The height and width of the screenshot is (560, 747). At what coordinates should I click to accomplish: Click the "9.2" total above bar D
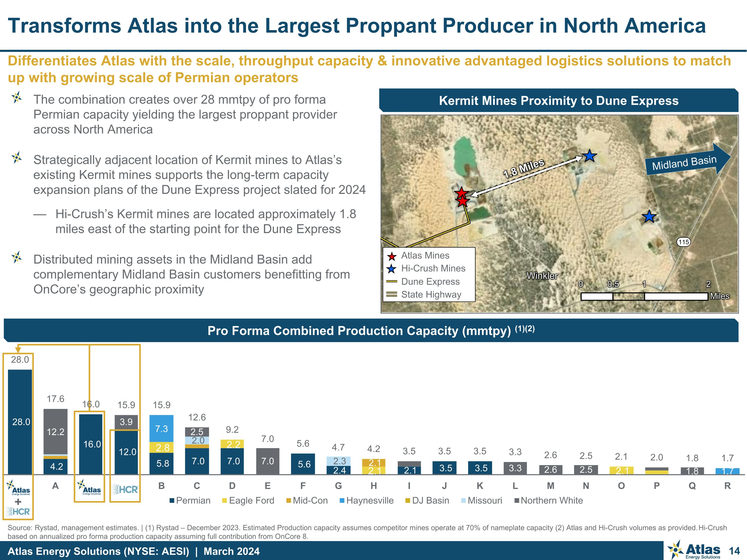(x=232, y=430)
